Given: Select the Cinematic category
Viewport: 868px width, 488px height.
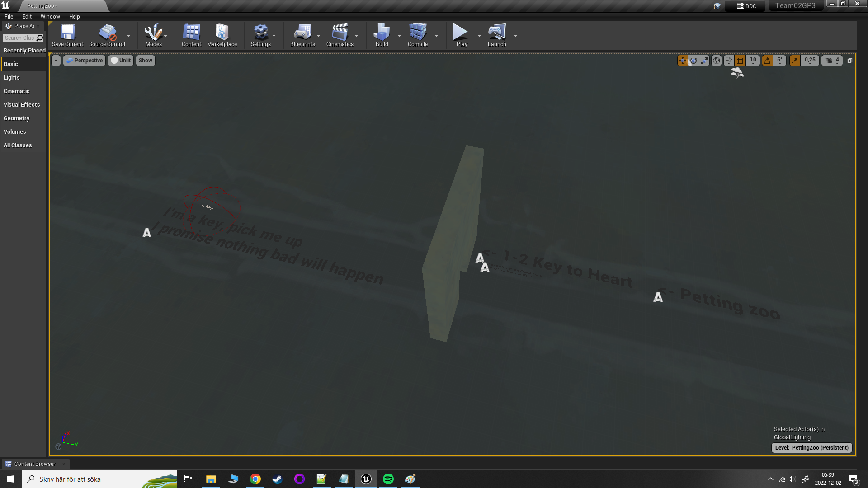Looking at the screenshot, I should [x=24, y=91].
